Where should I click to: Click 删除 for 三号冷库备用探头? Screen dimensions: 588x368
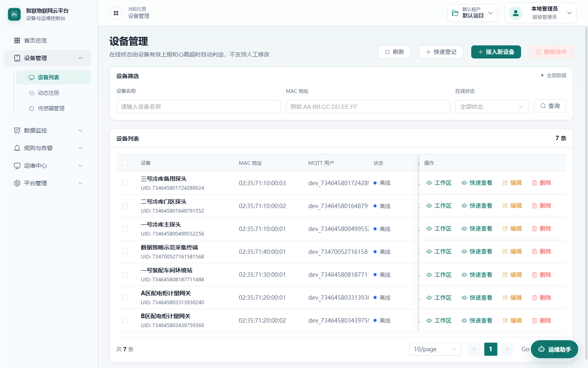541,183
